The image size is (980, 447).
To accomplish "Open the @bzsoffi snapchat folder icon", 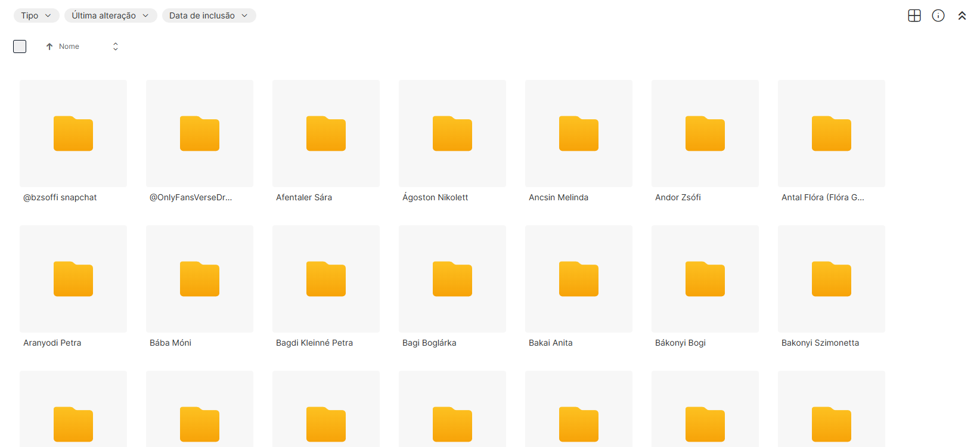I will tap(73, 134).
